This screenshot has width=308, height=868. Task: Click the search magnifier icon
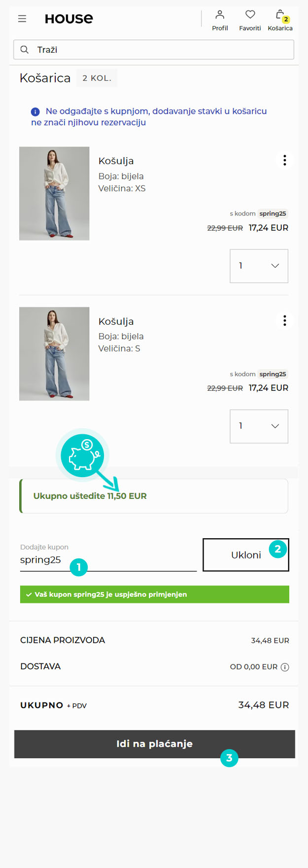[25, 49]
